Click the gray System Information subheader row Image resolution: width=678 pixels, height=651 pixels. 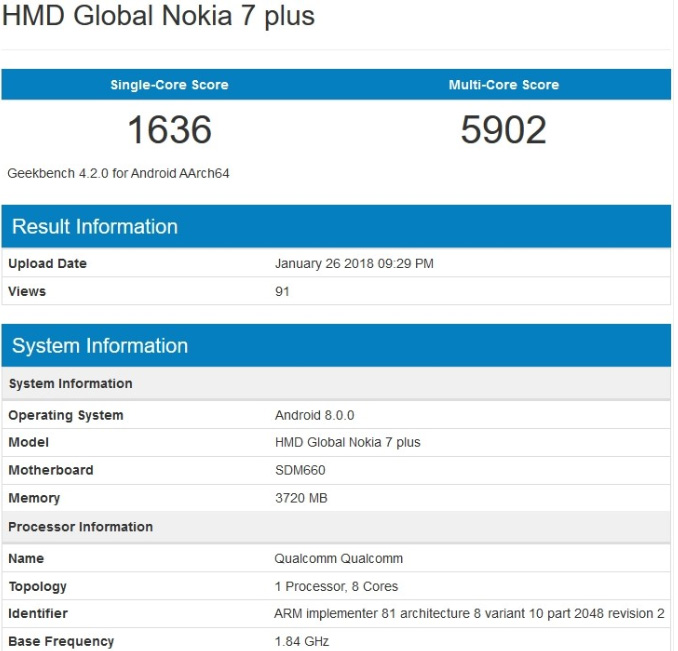[x=336, y=383]
